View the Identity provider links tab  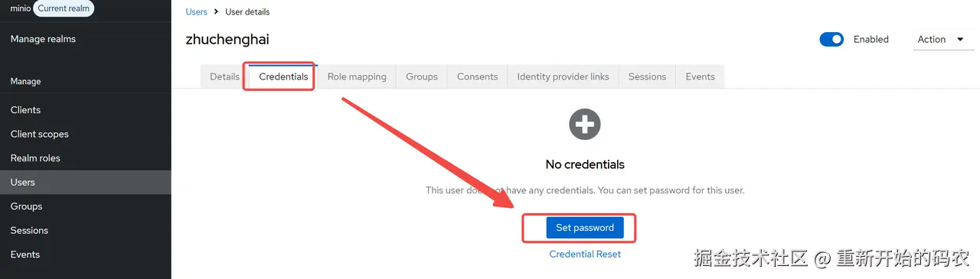[563, 76]
